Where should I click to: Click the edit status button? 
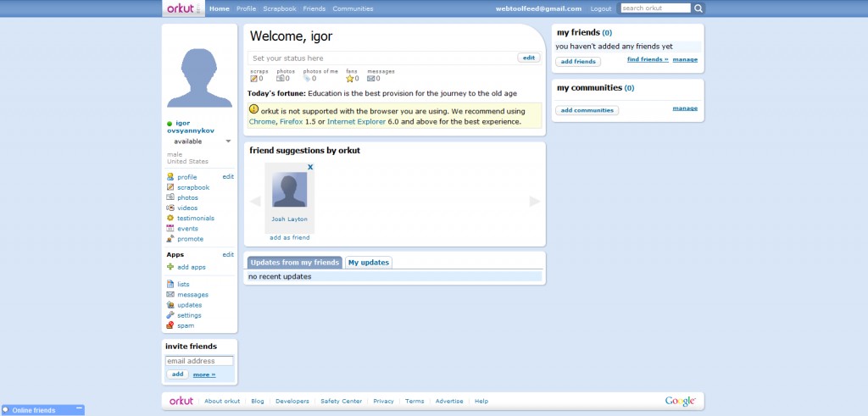tap(529, 58)
